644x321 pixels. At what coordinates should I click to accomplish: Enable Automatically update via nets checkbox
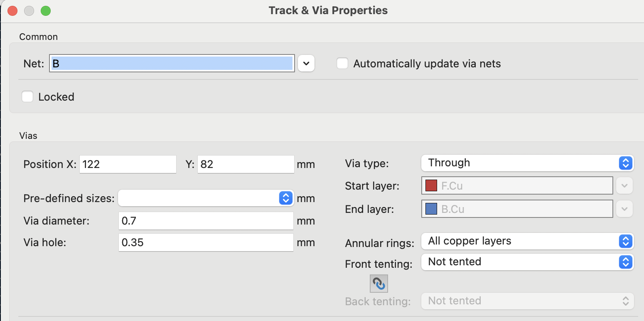[342, 64]
